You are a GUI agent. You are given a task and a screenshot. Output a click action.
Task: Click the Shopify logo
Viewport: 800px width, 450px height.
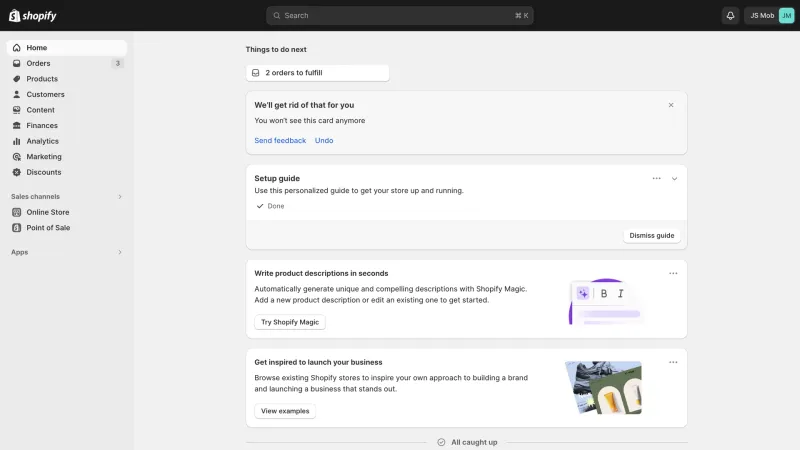(33, 16)
